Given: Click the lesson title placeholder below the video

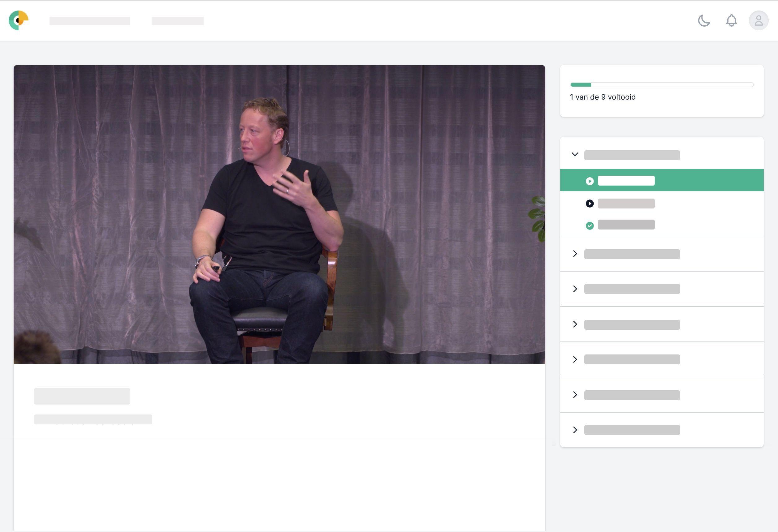Looking at the screenshot, I should [x=82, y=396].
